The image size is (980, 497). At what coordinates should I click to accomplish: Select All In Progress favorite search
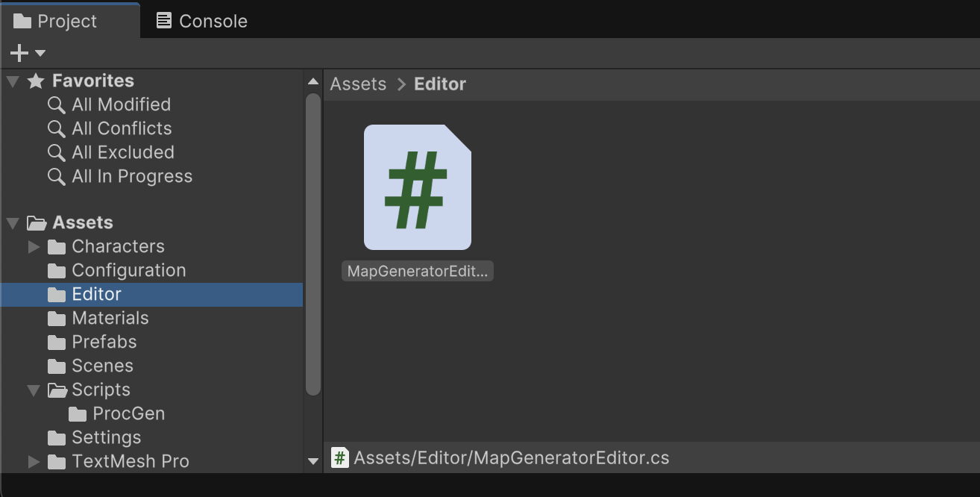point(132,176)
